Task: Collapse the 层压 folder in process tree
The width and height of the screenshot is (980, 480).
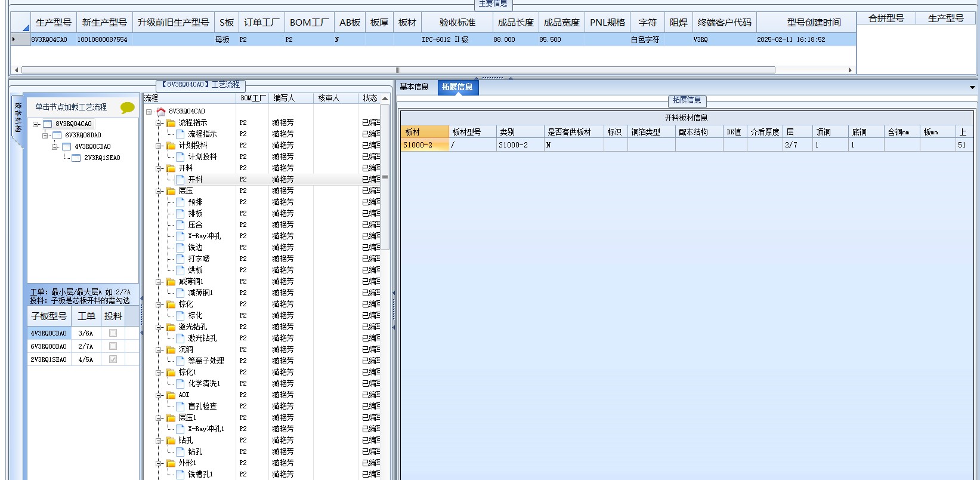Action: pos(159,191)
